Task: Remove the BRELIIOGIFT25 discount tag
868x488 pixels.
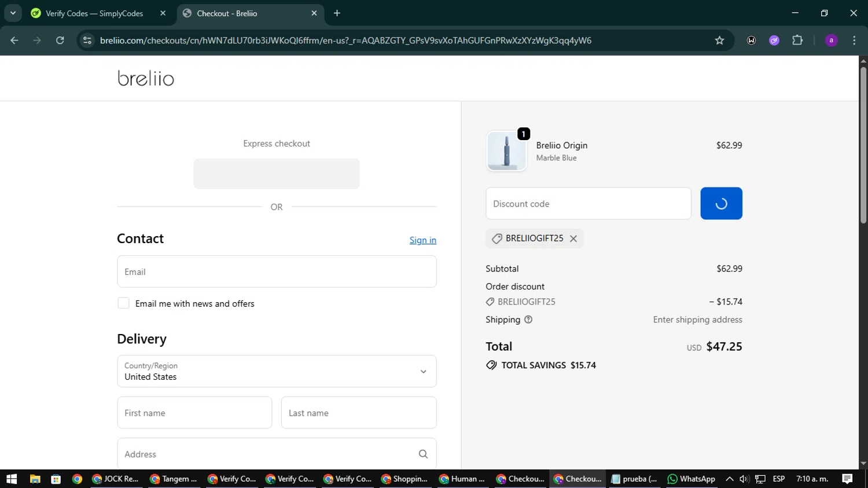Action: 573,239
